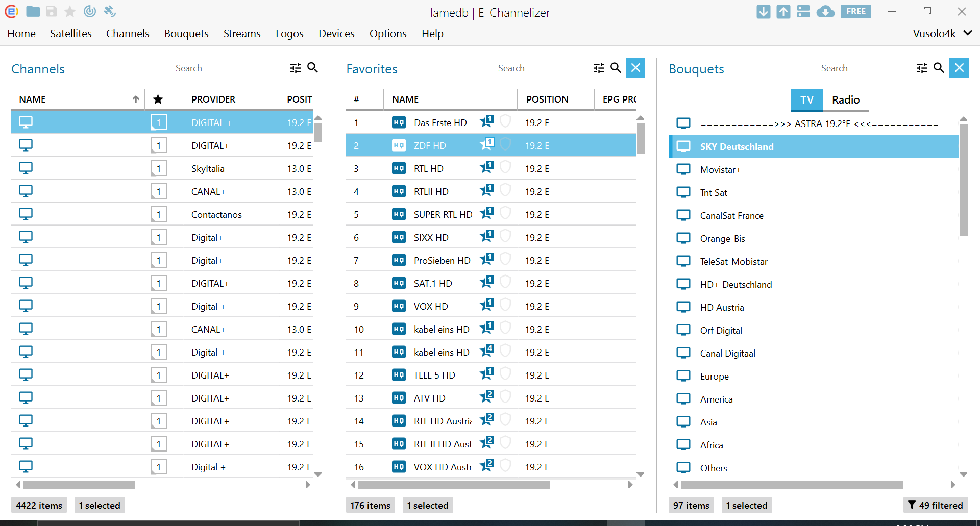Open the Satellites menu
The width and height of the screenshot is (980, 526).
pos(71,33)
